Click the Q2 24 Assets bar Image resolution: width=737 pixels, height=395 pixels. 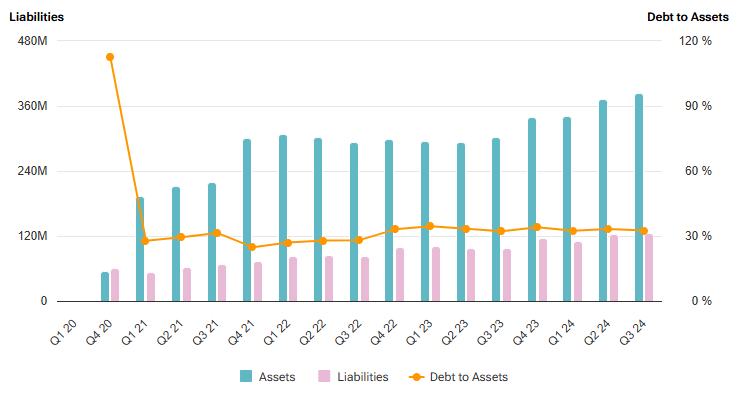(x=603, y=200)
